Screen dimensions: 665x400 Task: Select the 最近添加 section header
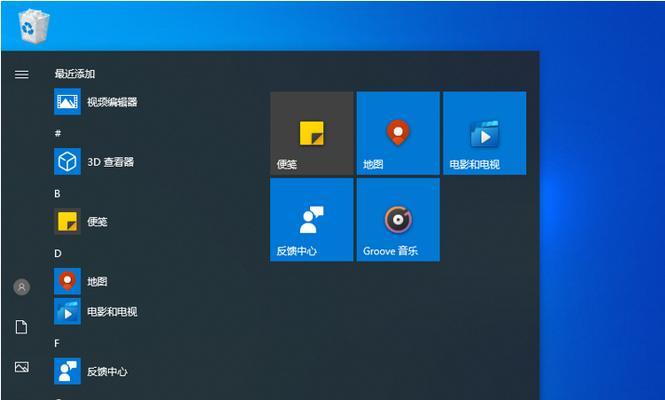tap(75, 74)
